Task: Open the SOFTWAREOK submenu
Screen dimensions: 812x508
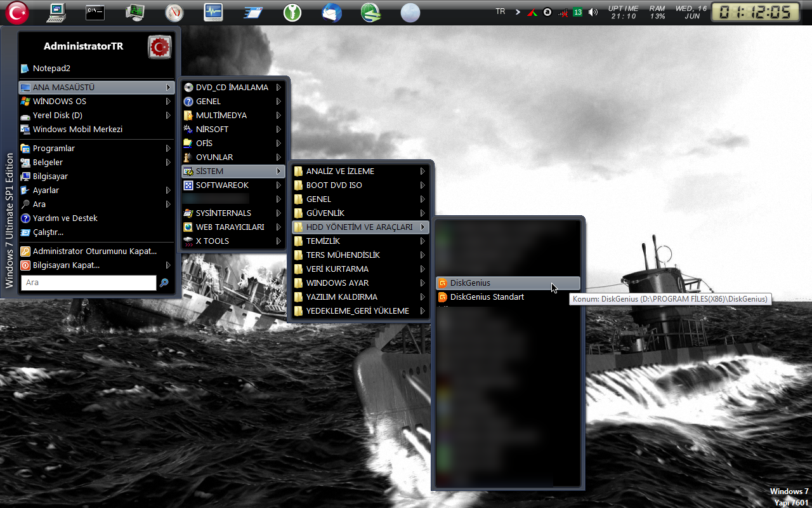Action: pyautogui.click(x=233, y=185)
